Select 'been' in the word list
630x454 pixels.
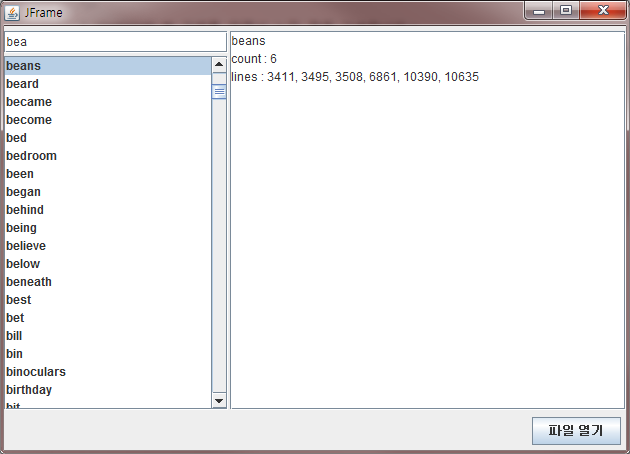coord(108,174)
